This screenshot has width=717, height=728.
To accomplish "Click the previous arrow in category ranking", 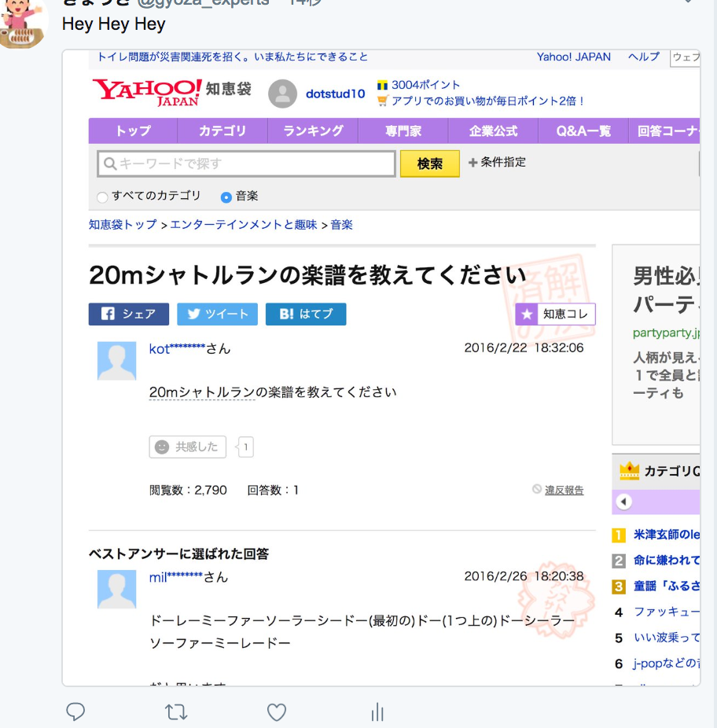I will (x=623, y=502).
